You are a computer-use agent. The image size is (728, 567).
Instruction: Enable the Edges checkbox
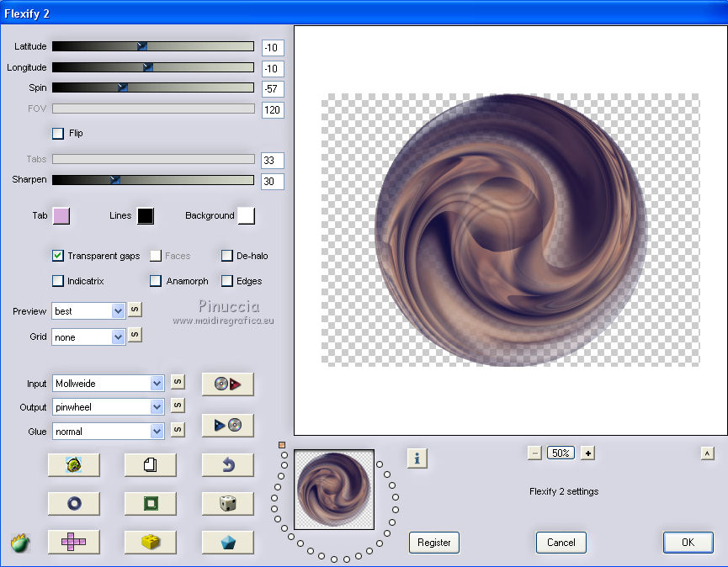(227, 281)
